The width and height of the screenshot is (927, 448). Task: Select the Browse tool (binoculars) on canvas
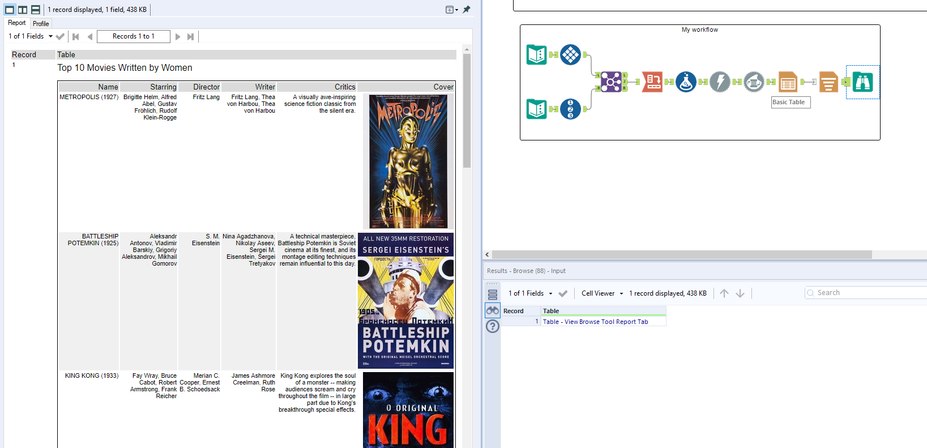click(863, 82)
